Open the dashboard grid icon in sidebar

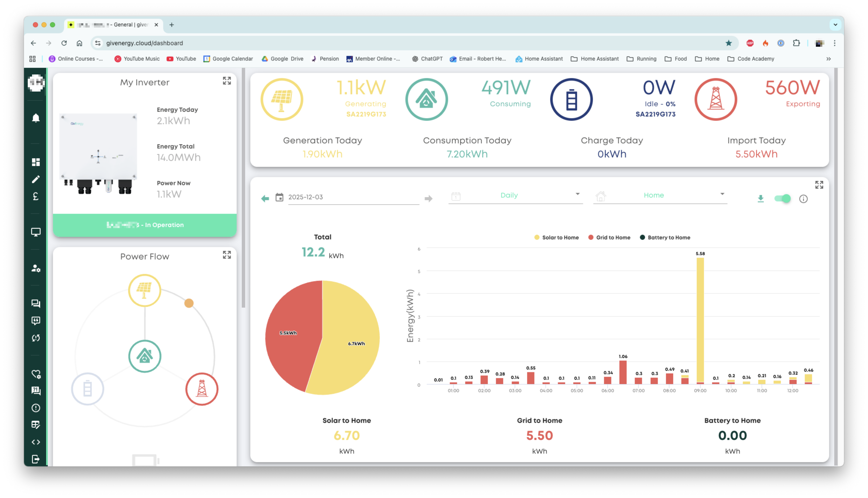pyautogui.click(x=36, y=162)
